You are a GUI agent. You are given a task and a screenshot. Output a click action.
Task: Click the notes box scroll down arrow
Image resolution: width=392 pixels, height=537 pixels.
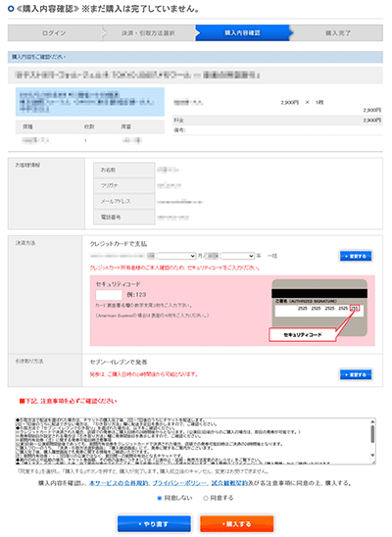pos(372,455)
